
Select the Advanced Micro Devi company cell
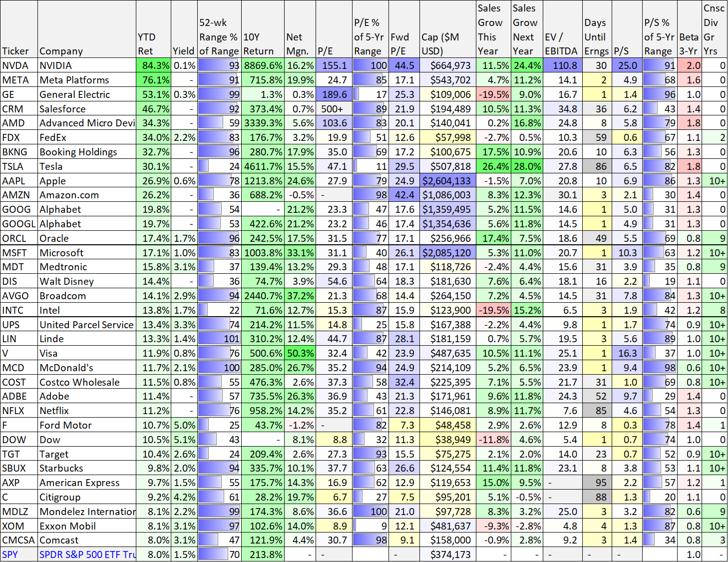87,123
